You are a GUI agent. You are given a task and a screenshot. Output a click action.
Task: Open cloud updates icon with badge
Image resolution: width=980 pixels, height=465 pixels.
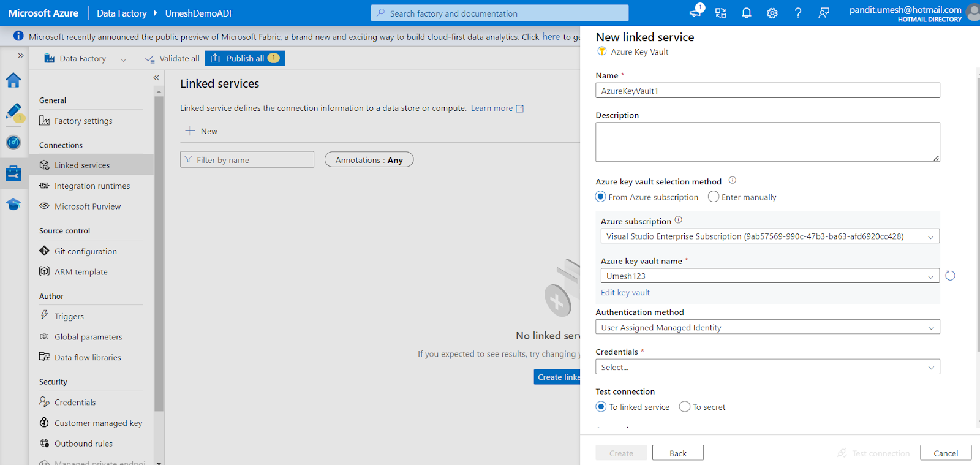[x=695, y=12]
